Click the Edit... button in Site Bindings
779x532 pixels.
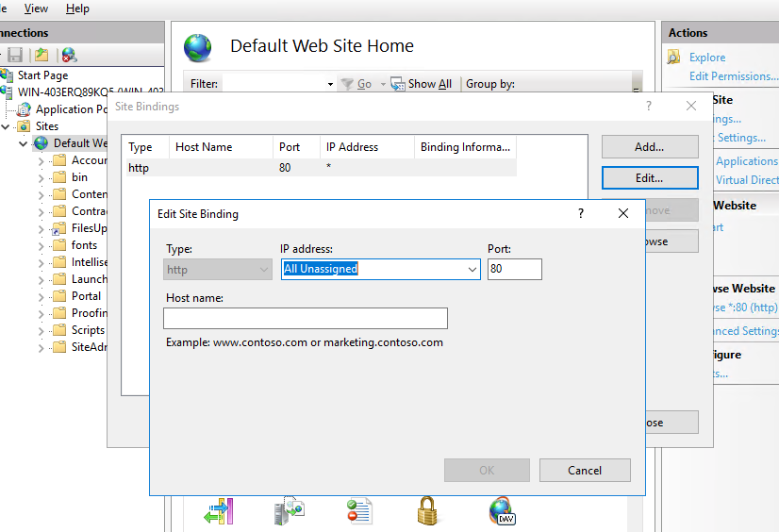click(x=650, y=178)
